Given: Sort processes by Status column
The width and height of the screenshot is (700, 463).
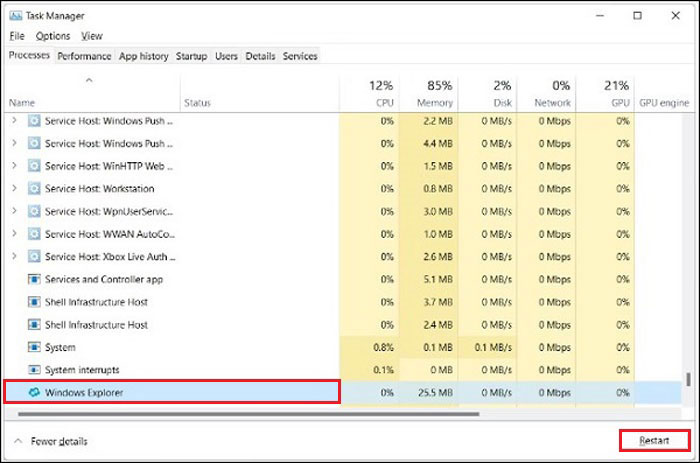Looking at the screenshot, I should tap(260, 94).
